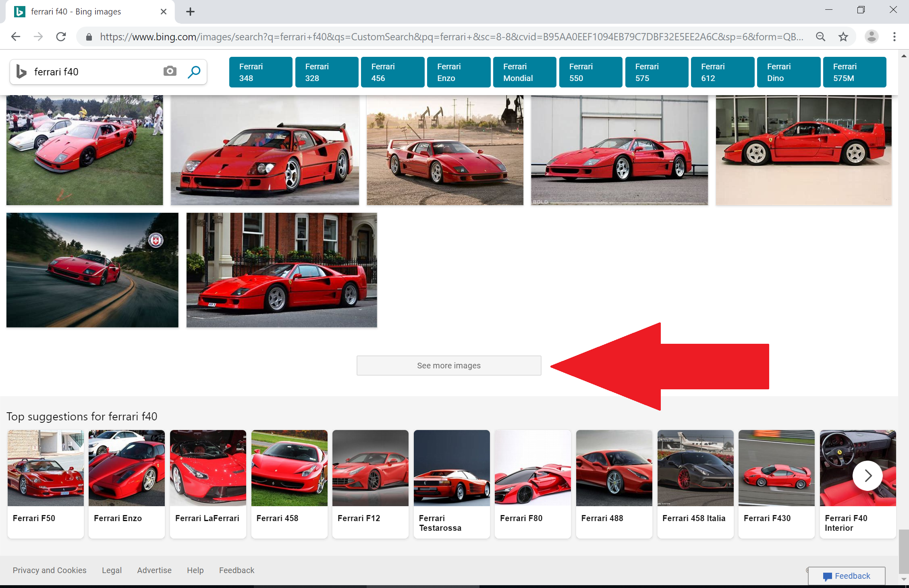This screenshot has width=909, height=588.
Task: Select the Ferrari 456 related search
Action: [393, 72]
